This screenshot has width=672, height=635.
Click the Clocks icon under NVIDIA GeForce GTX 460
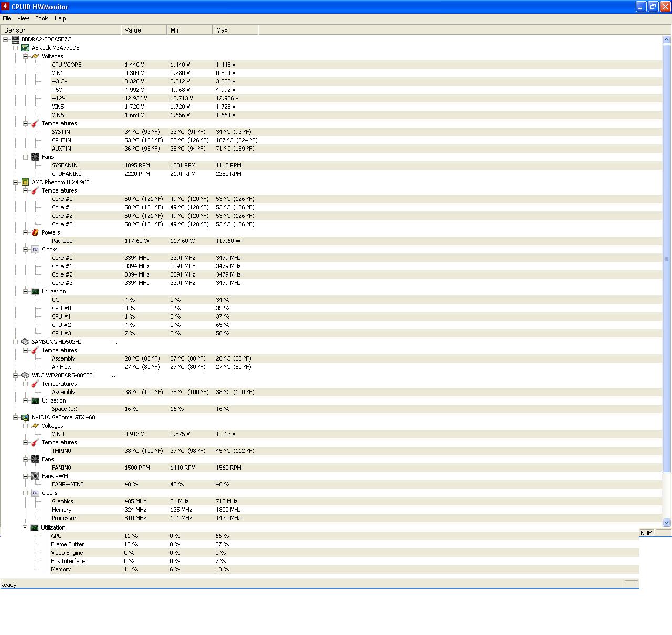pyautogui.click(x=35, y=493)
